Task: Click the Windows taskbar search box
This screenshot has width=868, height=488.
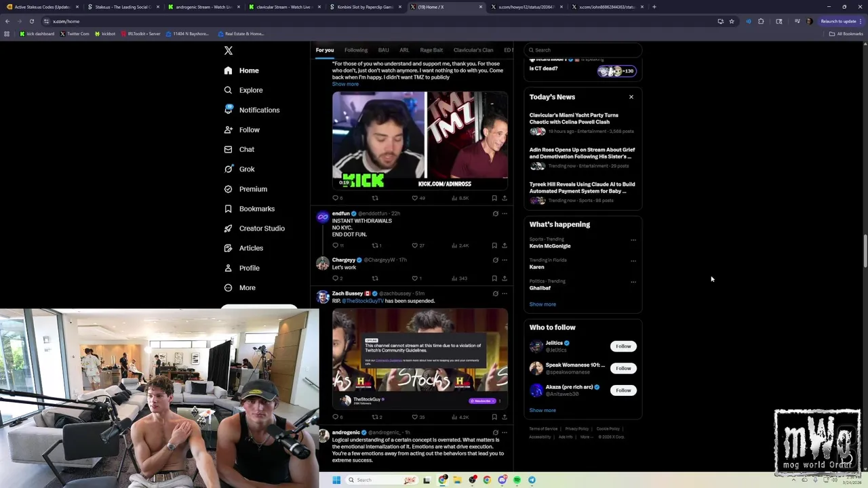Action: (x=383, y=480)
